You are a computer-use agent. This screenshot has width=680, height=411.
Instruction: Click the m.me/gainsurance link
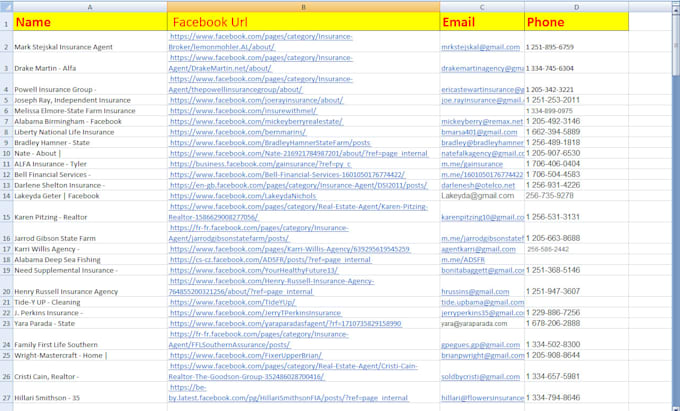click(x=472, y=164)
